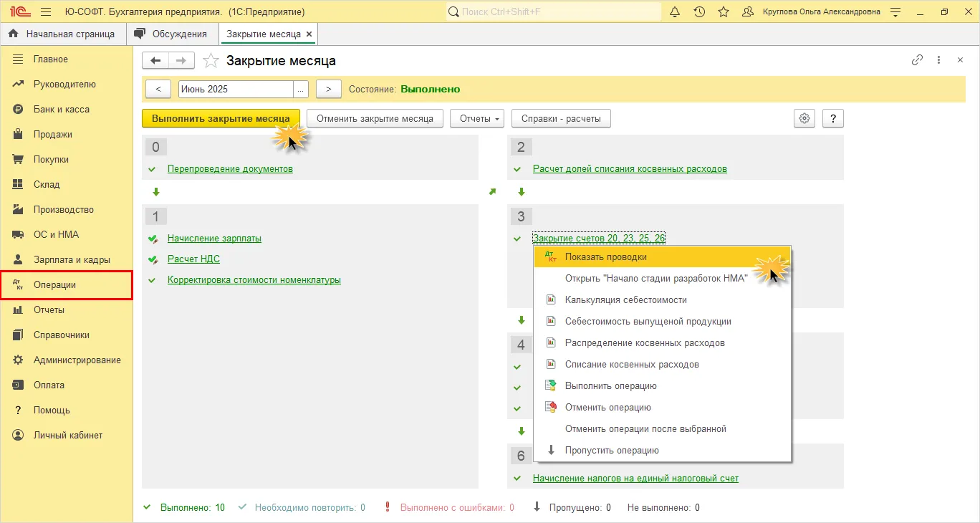Go to previous month button
Screen dimensions: 980x523
click(x=158, y=89)
